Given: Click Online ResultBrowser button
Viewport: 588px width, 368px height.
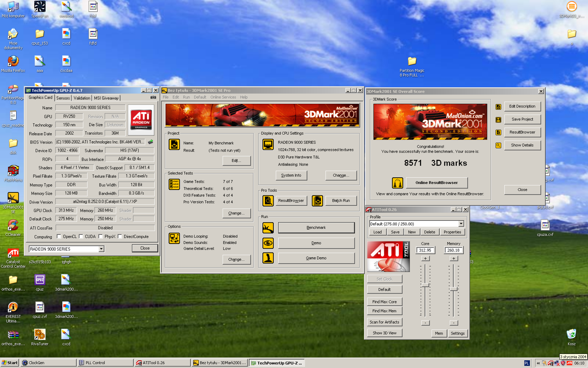Looking at the screenshot, I should point(437,183).
